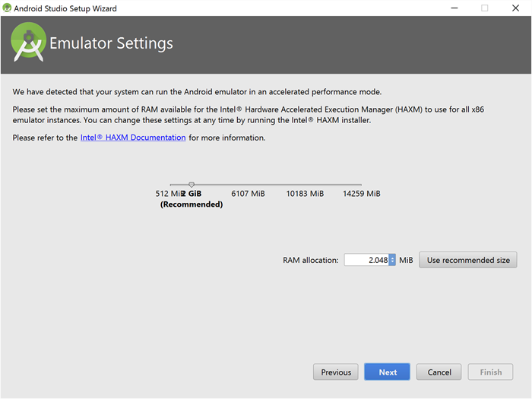Screen dimensions: 532x399
Task: Open the Intel HAXM Documentation link
Action: click(x=133, y=138)
